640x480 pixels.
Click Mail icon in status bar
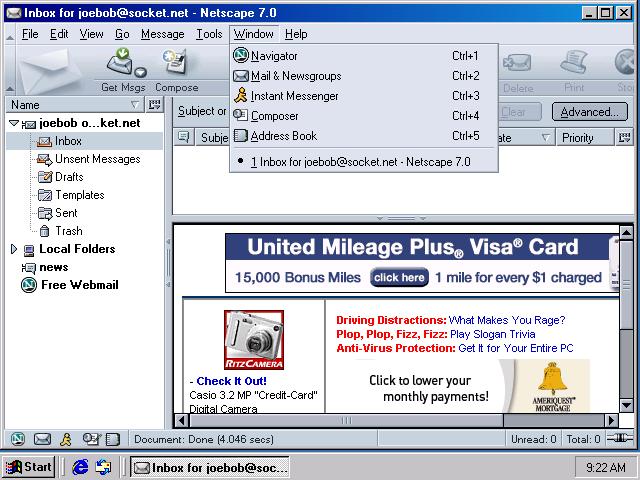click(x=42, y=439)
